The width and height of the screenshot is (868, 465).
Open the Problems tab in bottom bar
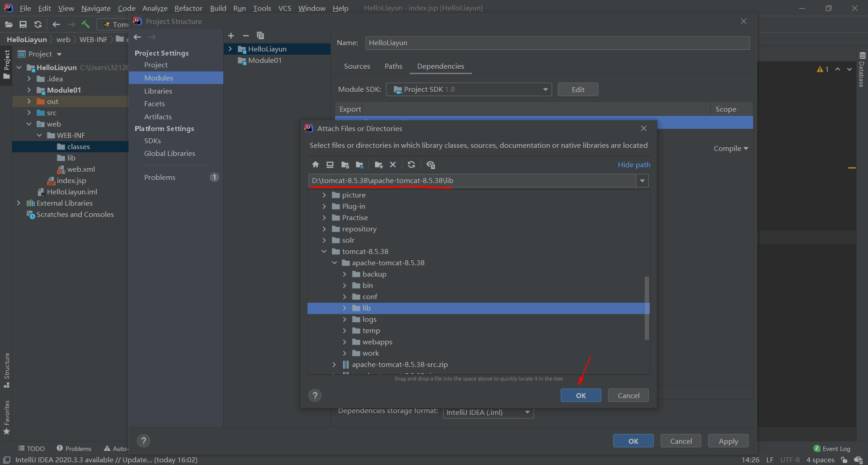(x=74, y=449)
